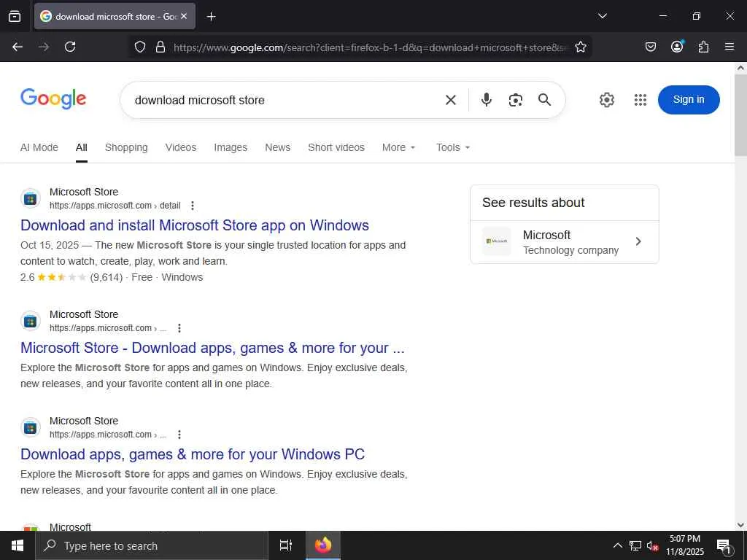
Task: Switch to News results tab
Action: tap(278, 147)
